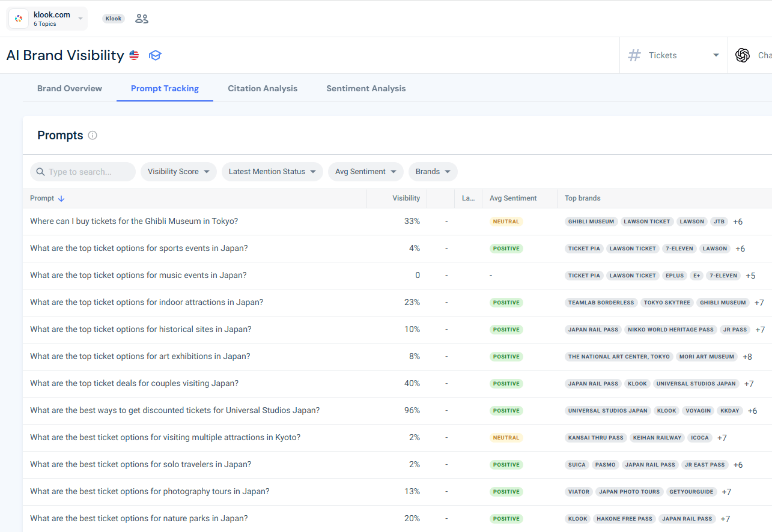Click the VOYAGIN brand tag

698,411
